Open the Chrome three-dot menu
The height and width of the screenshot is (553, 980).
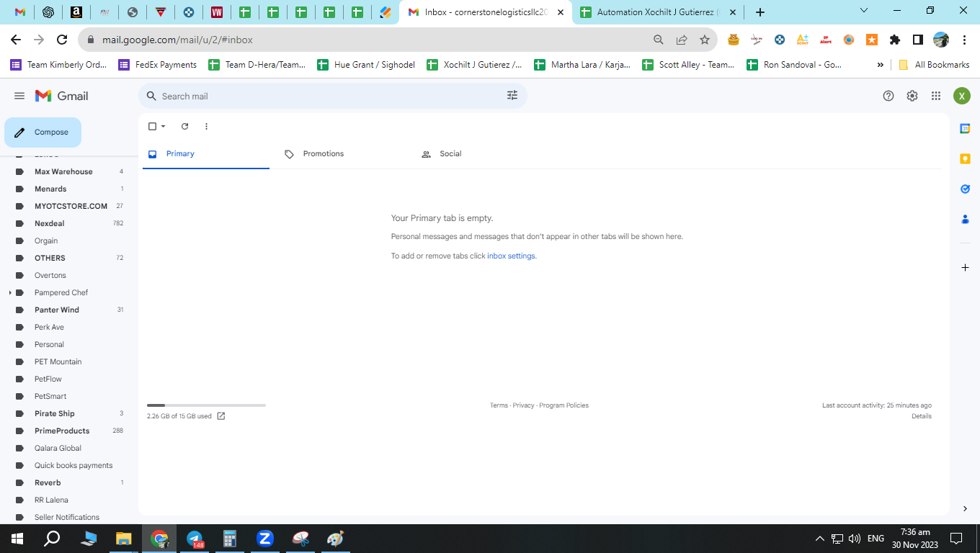tap(964, 40)
